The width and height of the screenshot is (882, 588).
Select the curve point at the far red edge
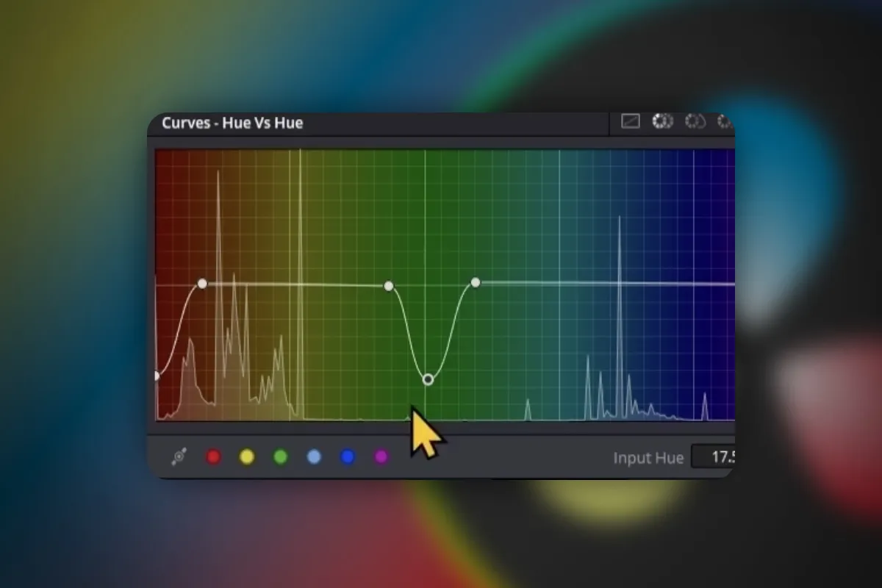[157, 376]
